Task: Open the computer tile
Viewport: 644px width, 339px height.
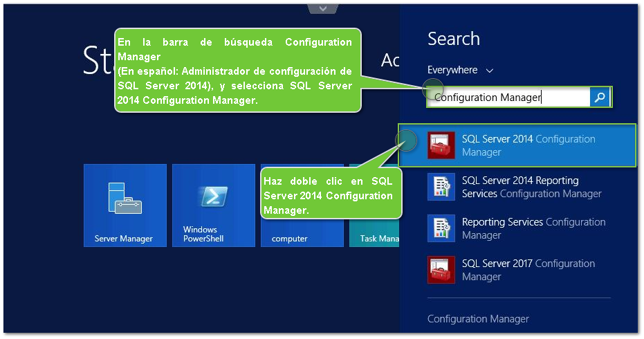Action: (x=302, y=205)
